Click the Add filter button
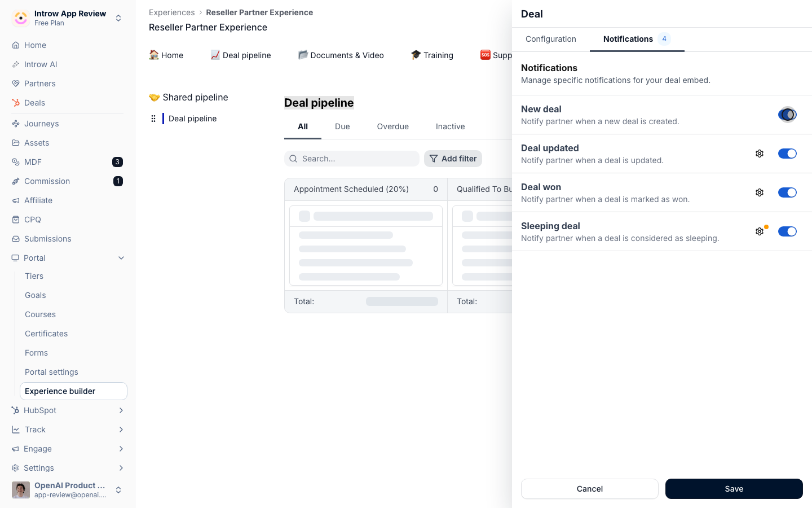812x508 pixels. point(453,159)
